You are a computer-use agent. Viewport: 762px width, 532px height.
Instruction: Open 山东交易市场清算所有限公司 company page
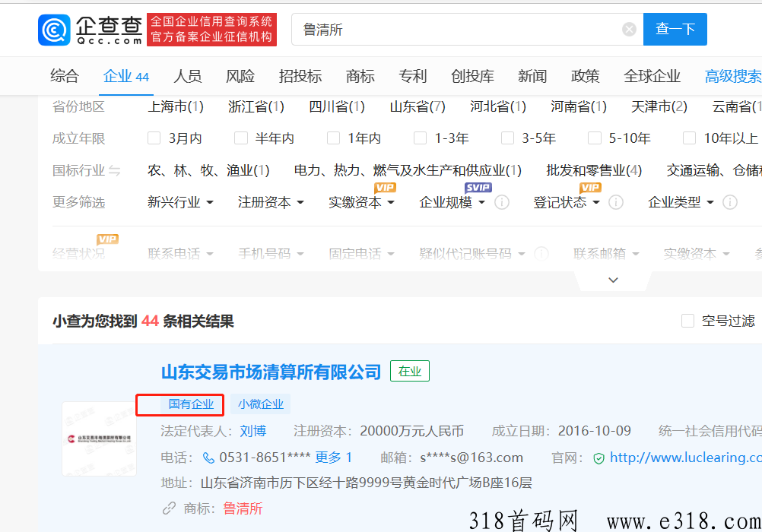(271, 372)
